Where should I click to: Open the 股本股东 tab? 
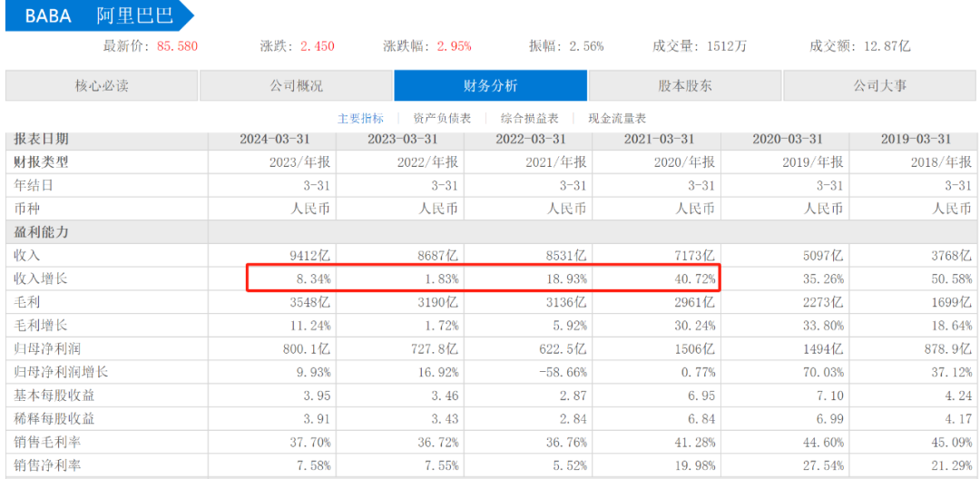point(685,85)
